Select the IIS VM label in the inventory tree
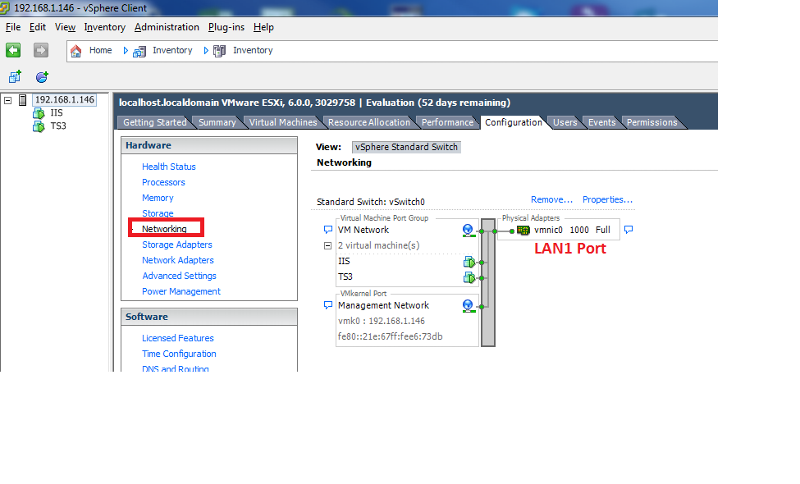 [57, 113]
